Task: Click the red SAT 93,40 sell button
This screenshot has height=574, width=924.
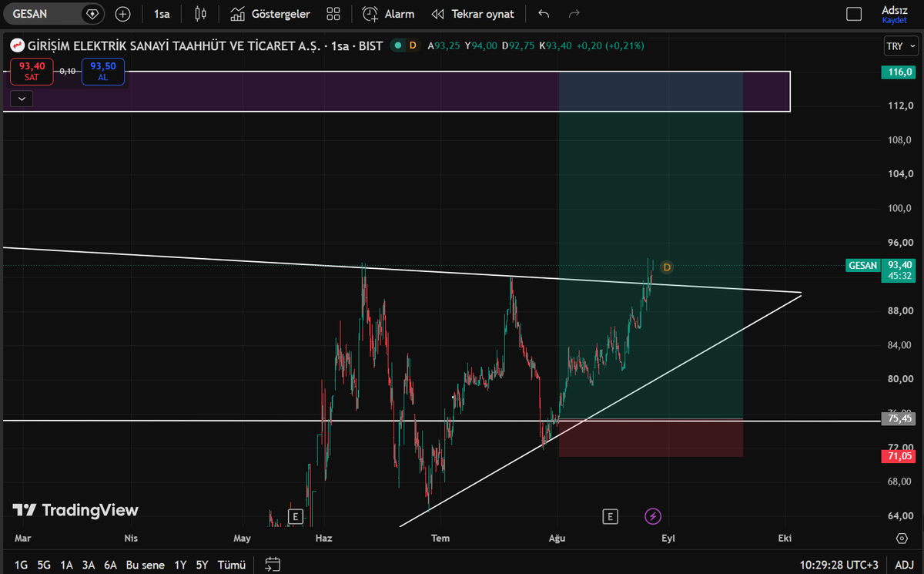Action: tap(32, 71)
